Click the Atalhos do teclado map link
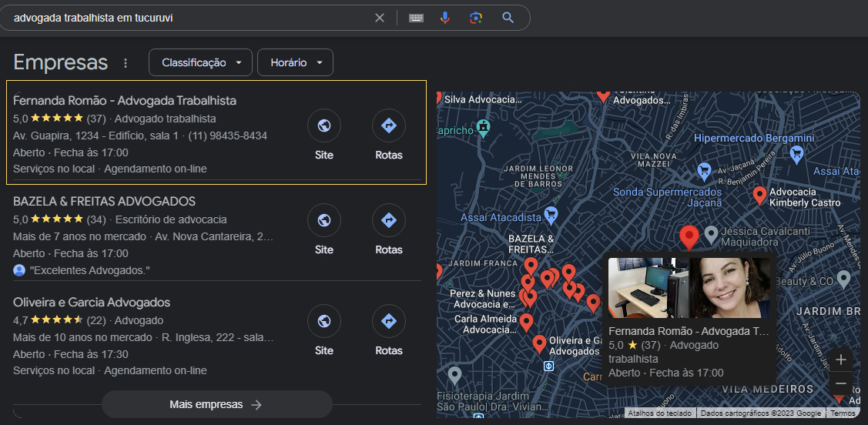Screen dimensions: 868x425 coord(659,413)
